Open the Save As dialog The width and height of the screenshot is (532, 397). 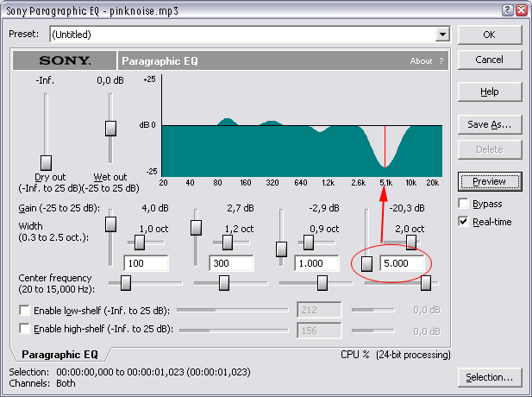tap(489, 124)
